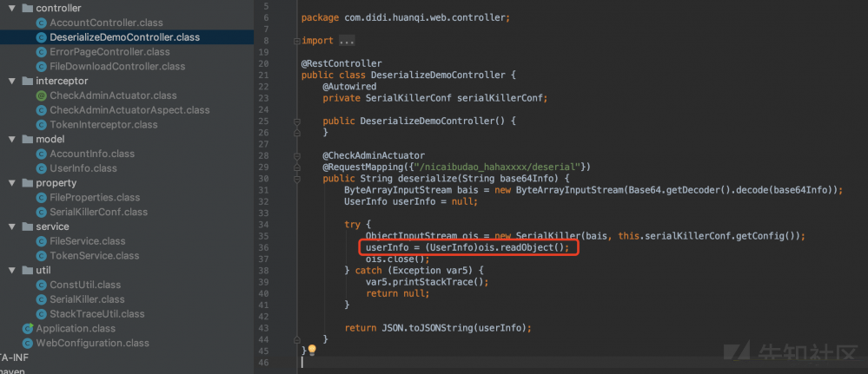This screenshot has width=868, height=374.
Task: Click the class icon beside ErrorPageController.class
Action: click(41, 52)
